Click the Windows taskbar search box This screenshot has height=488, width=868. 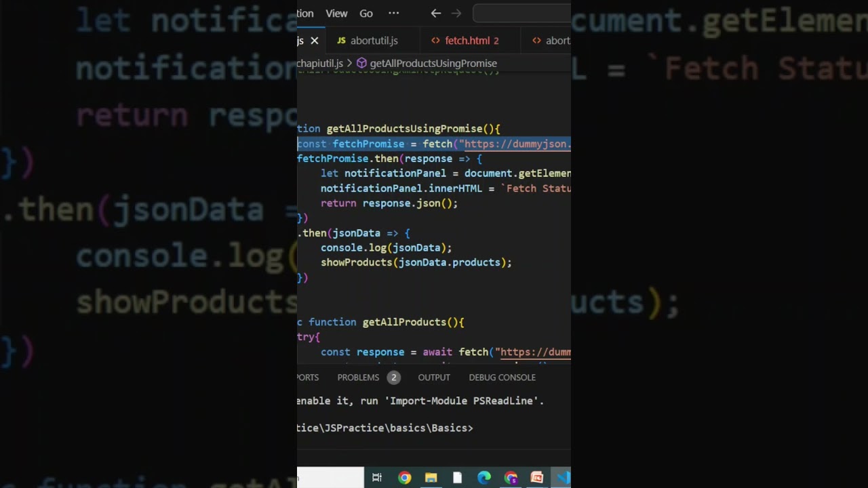(330, 477)
